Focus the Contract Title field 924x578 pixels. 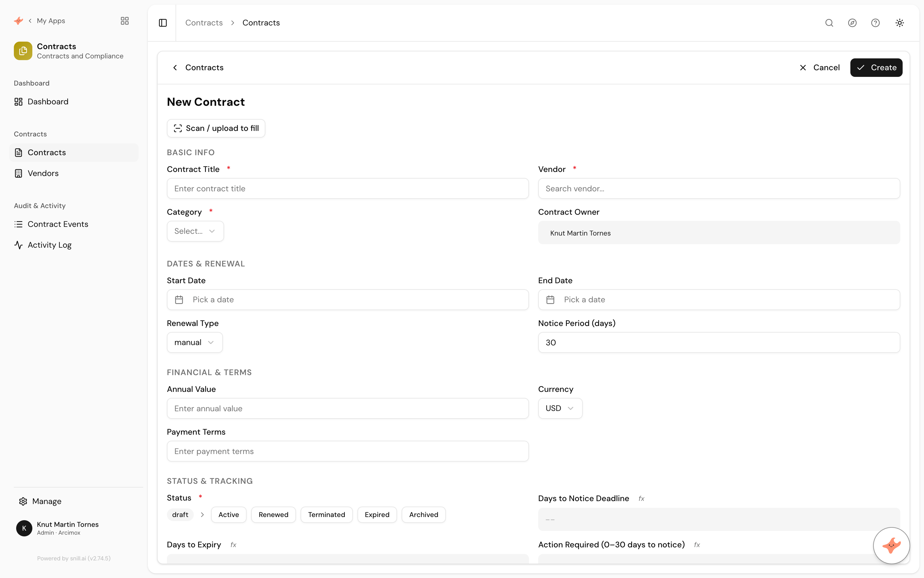[347, 188]
